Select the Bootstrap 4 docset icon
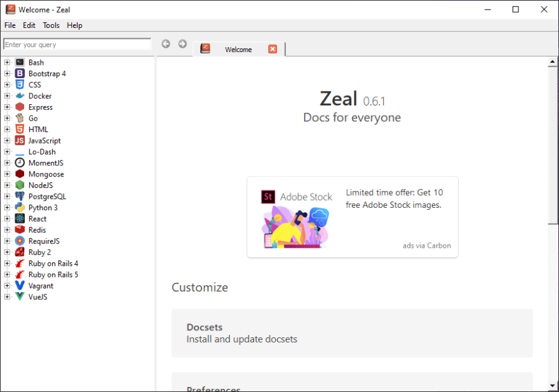Screen dimensions: 559x392 [20, 74]
